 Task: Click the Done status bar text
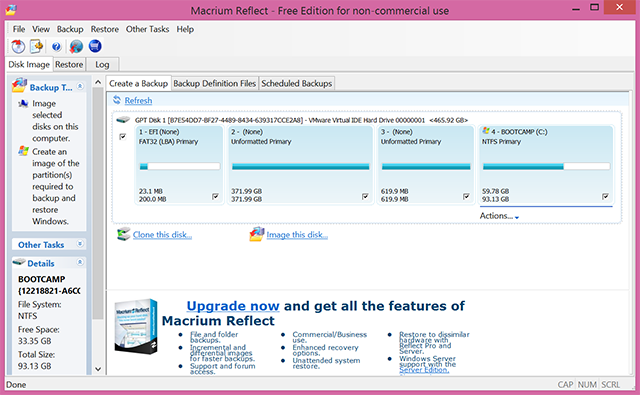point(16,384)
